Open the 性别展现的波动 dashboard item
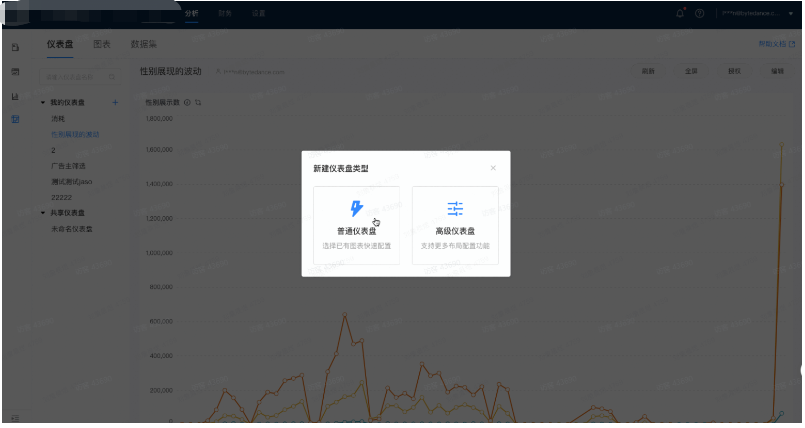This screenshot has width=805, height=428. [75, 134]
